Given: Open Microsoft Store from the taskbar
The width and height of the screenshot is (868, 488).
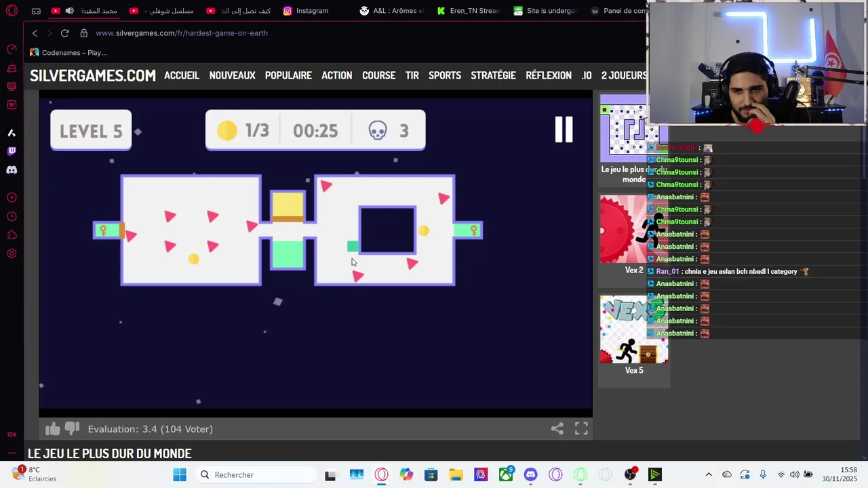Looking at the screenshot, I should tap(431, 475).
